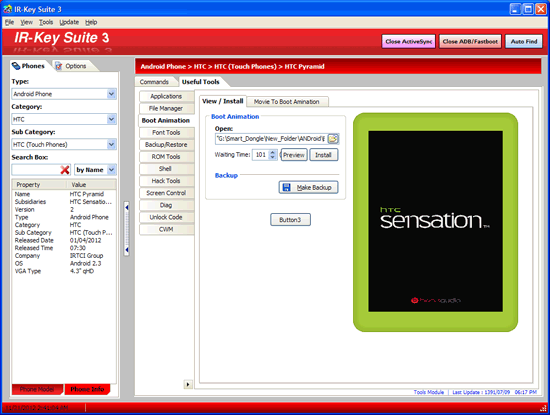The width and height of the screenshot is (550, 415).
Task: Select the Subsidiaries property row
Action: [64, 202]
